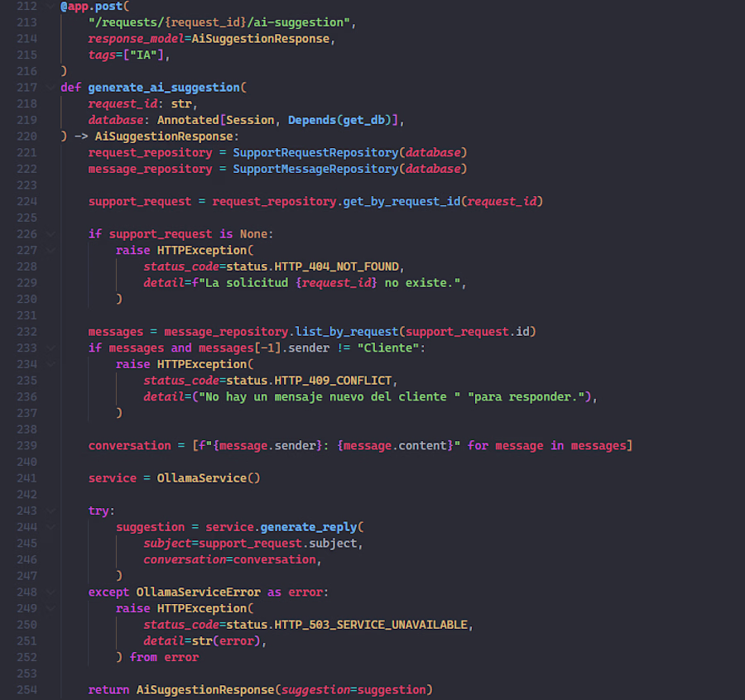
Task: Click the Depends call on line 219
Action: (x=312, y=120)
